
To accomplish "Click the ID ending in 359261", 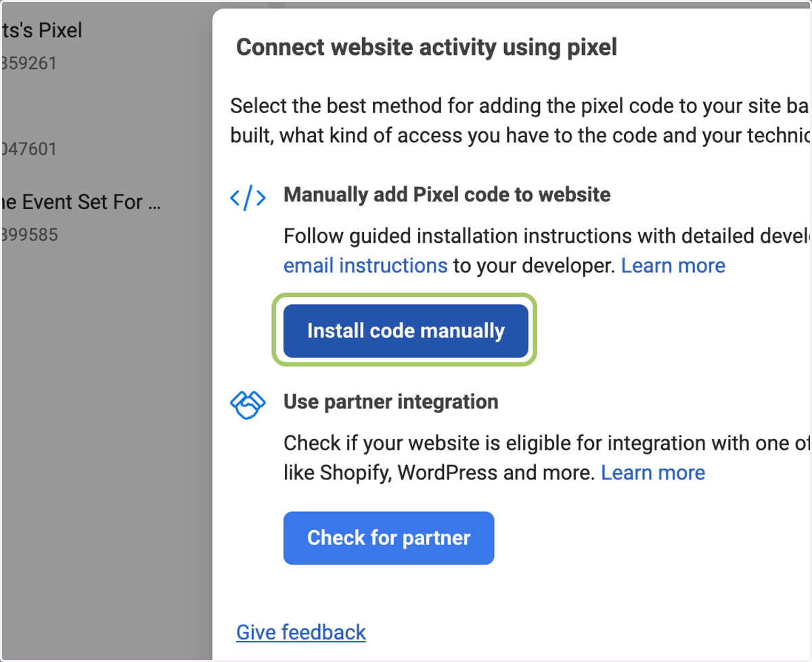I will pos(28,64).
